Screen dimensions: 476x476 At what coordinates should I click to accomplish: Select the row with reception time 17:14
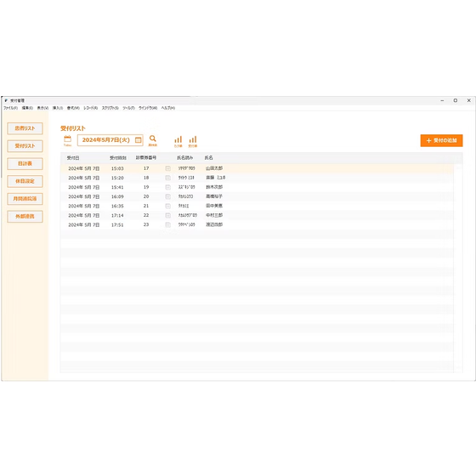point(257,216)
